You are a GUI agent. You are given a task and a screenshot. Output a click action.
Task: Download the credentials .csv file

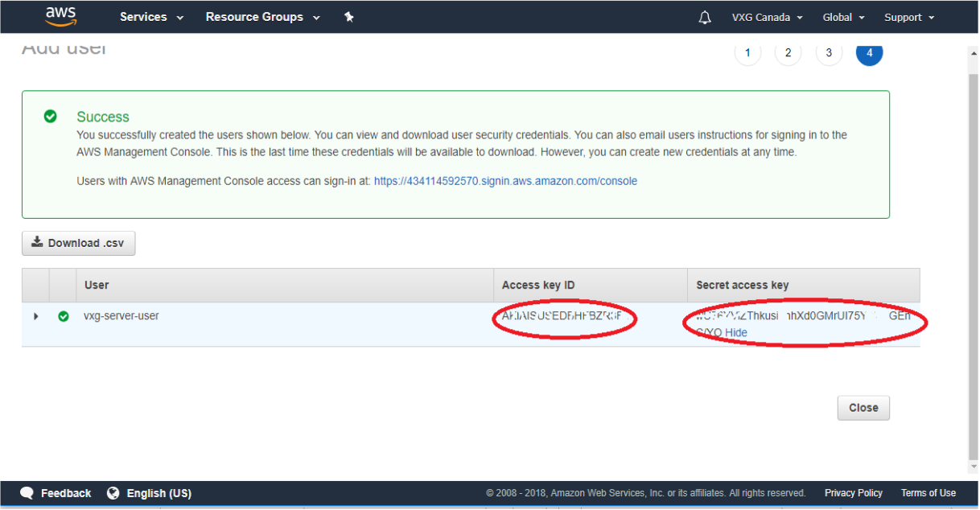tap(79, 243)
